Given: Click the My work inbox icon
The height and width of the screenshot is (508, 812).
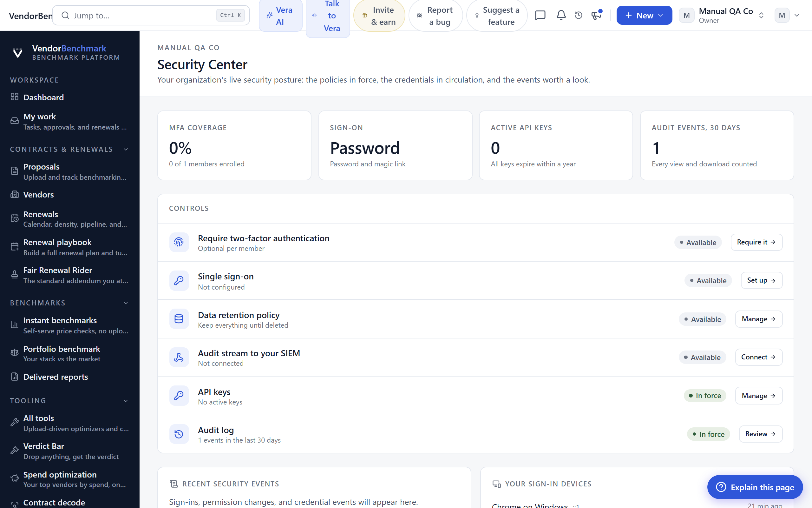Looking at the screenshot, I should [x=14, y=121].
